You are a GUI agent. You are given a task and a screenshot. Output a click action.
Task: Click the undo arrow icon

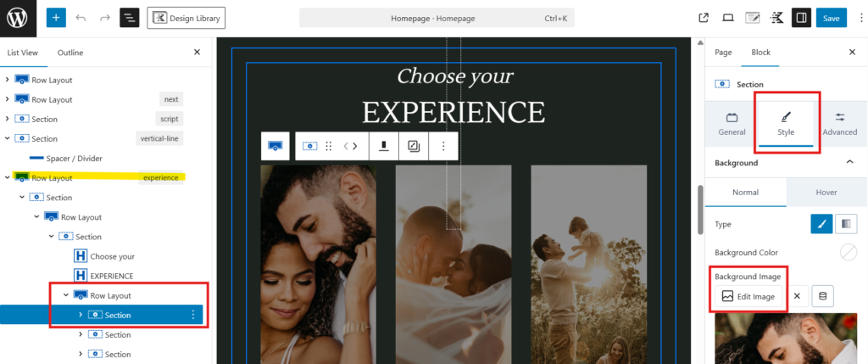pos(81,19)
